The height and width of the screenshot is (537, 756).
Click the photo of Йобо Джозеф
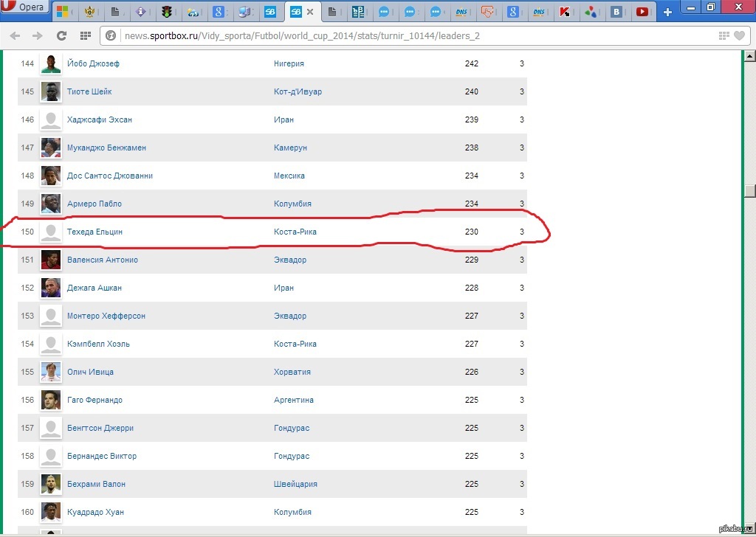[x=51, y=63]
